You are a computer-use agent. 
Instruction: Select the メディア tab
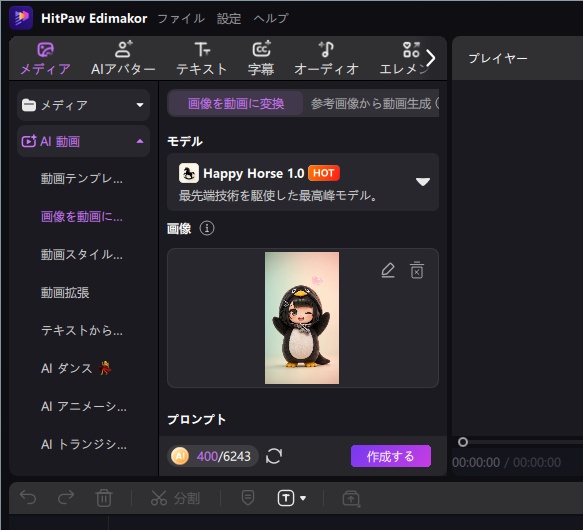point(45,59)
